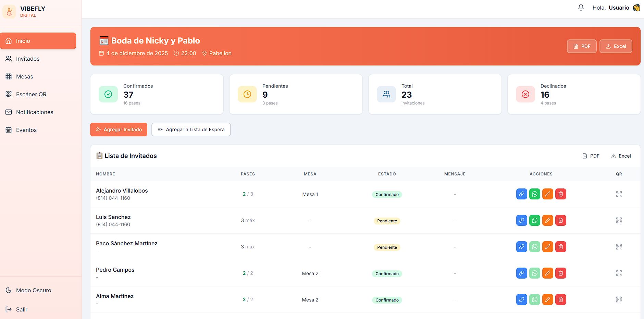This screenshot has height=319, width=644.
Task: Click the WhatsApp icon for Luis Sanchez
Action: 534,220
